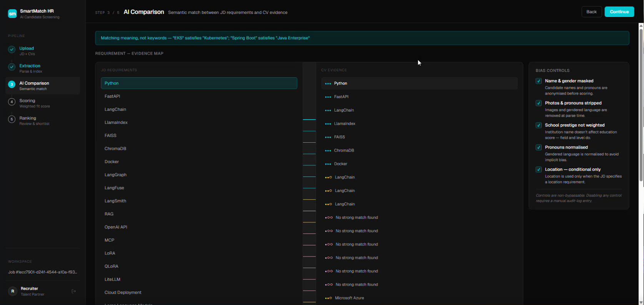Click the Extraction step checkmark icon

(12, 67)
